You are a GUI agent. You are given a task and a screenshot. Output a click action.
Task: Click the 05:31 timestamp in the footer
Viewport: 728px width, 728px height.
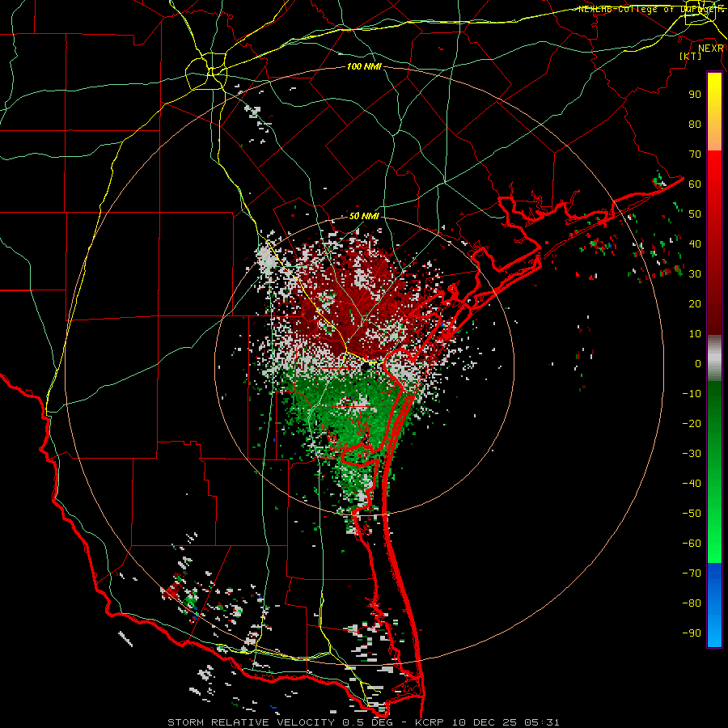542,722
